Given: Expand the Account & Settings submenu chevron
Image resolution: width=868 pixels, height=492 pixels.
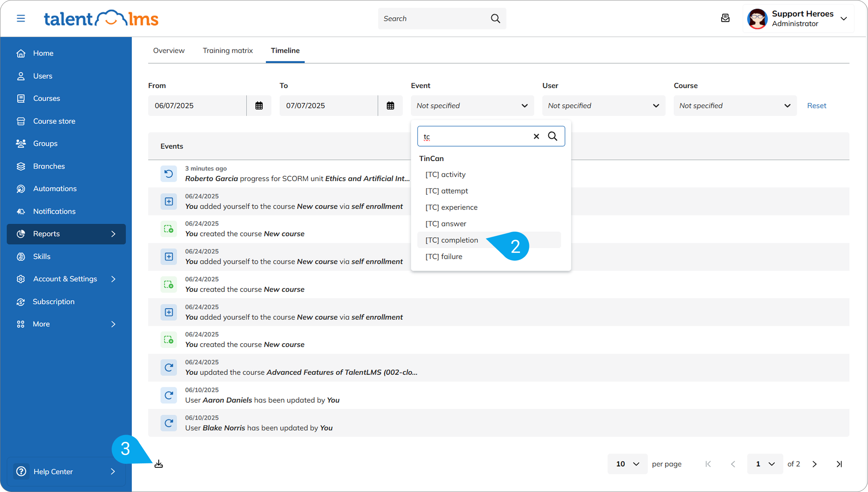Looking at the screenshot, I should (113, 279).
